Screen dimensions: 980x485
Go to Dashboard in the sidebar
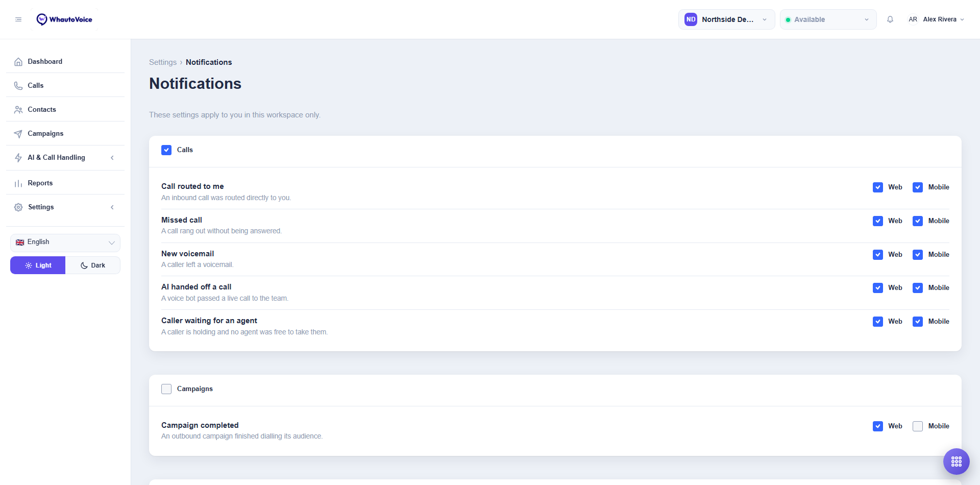[65, 62]
